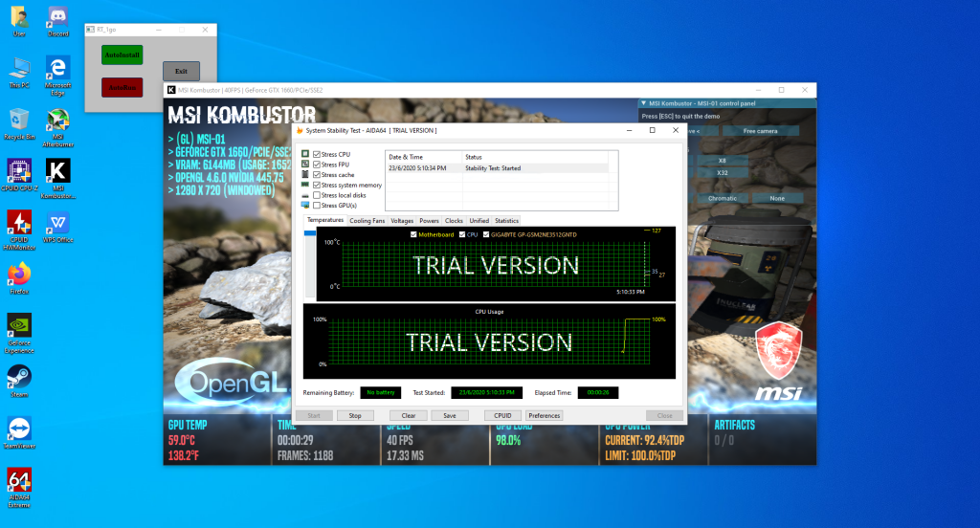Choose Chromatic effect in Kombustor panel
The width and height of the screenshot is (980, 528).
722,198
